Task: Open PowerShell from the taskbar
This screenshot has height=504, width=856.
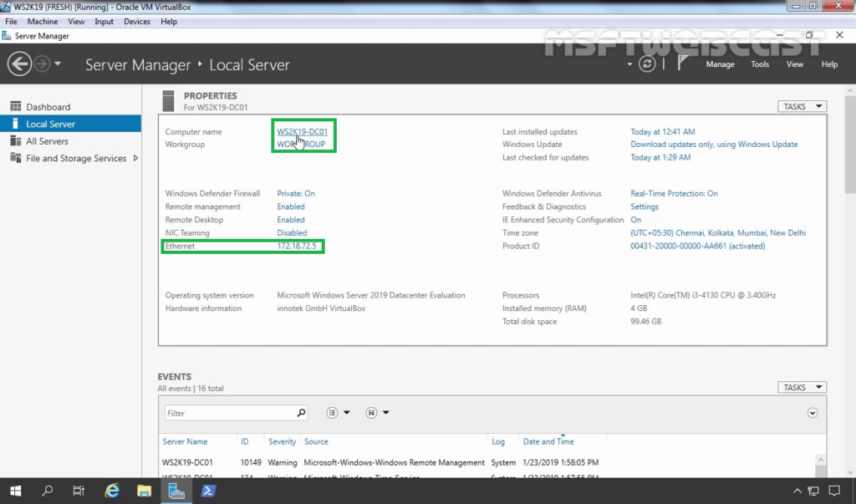Action: (x=208, y=491)
